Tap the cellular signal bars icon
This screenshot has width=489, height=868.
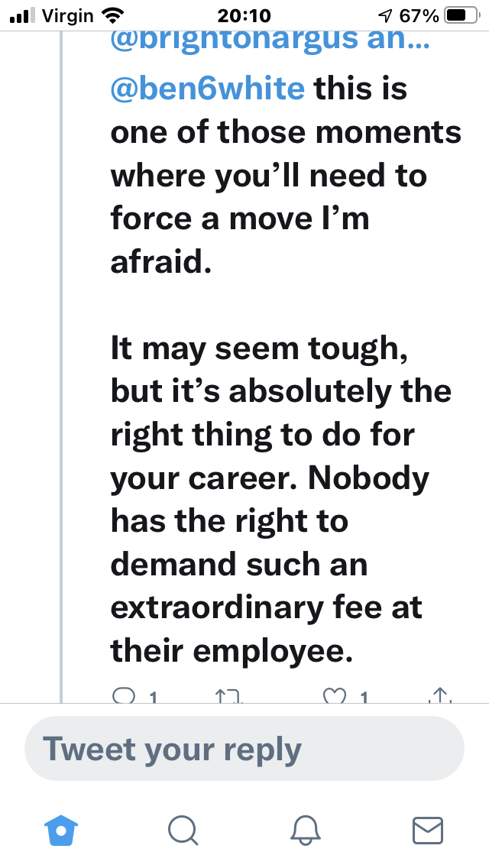pyautogui.click(x=23, y=15)
